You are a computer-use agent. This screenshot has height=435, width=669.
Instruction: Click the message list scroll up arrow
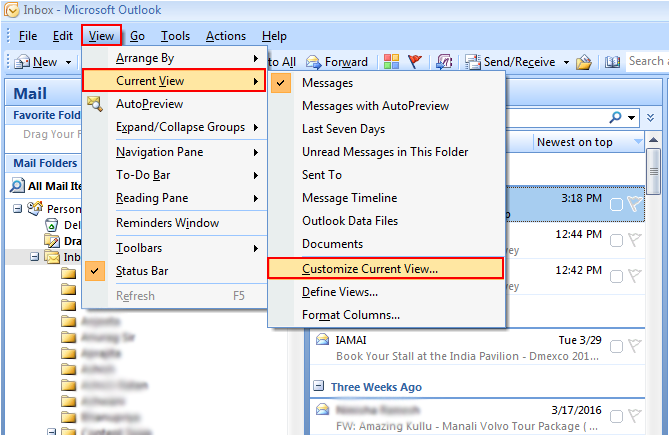(x=654, y=140)
